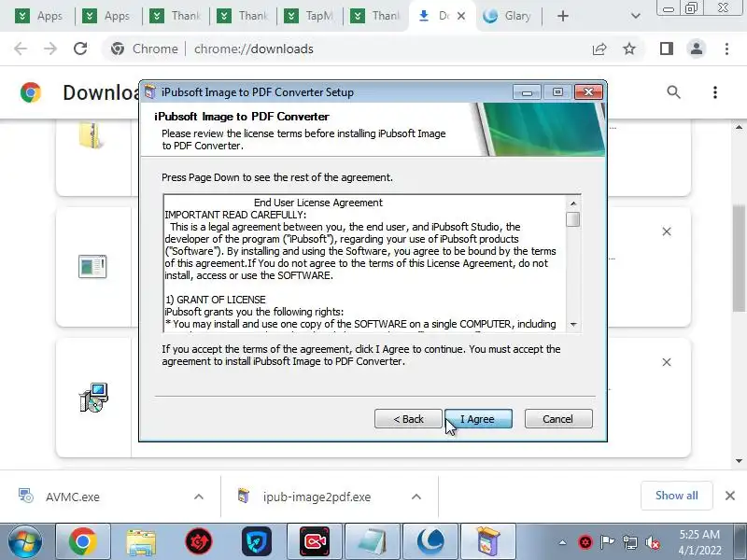Open Chrome from the taskbar
The height and width of the screenshot is (560, 747).
83,541
